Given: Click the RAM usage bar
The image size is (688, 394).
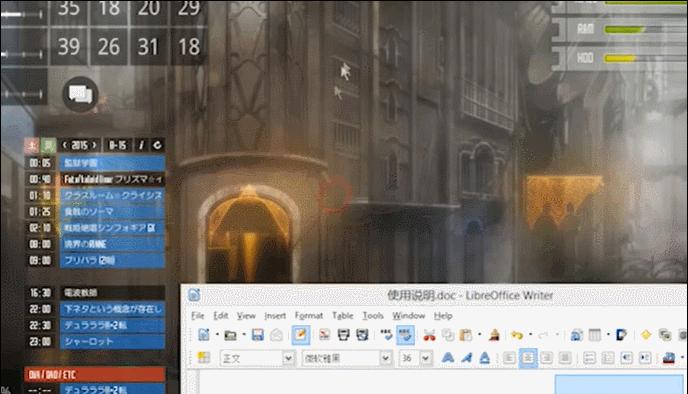Looking at the screenshot, I should (x=645, y=29).
